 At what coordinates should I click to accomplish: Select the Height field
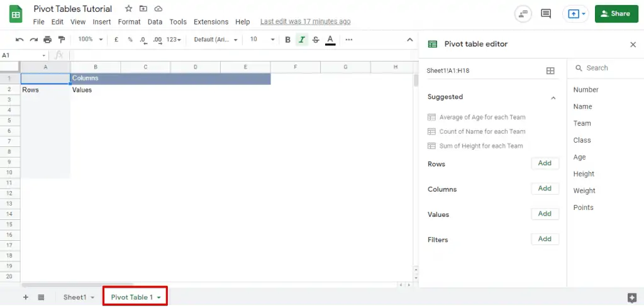pos(584,173)
